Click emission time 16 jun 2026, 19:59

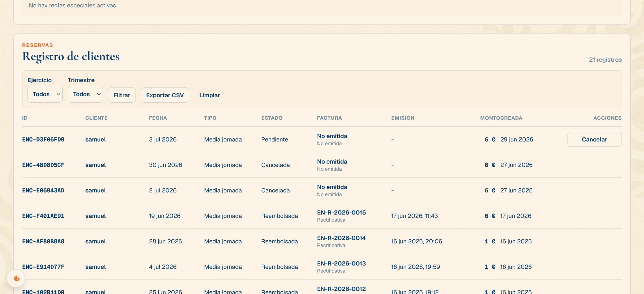[416, 267]
